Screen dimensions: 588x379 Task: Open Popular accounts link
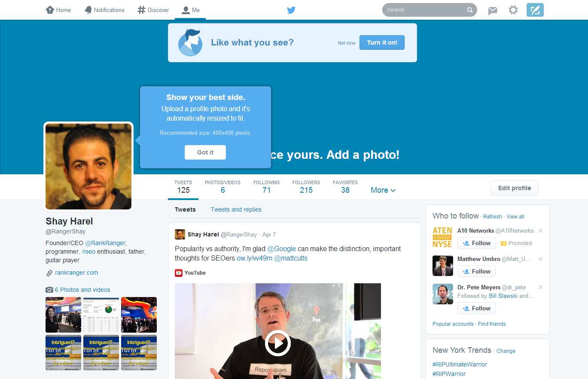[x=453, y=324]
